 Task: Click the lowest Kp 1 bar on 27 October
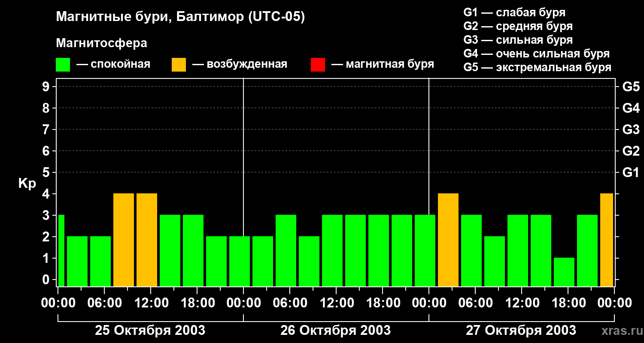(564, 272)
